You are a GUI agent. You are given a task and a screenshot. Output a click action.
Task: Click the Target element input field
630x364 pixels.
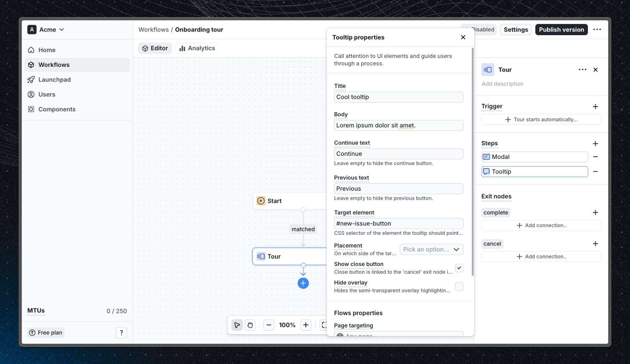pos(398,224)
